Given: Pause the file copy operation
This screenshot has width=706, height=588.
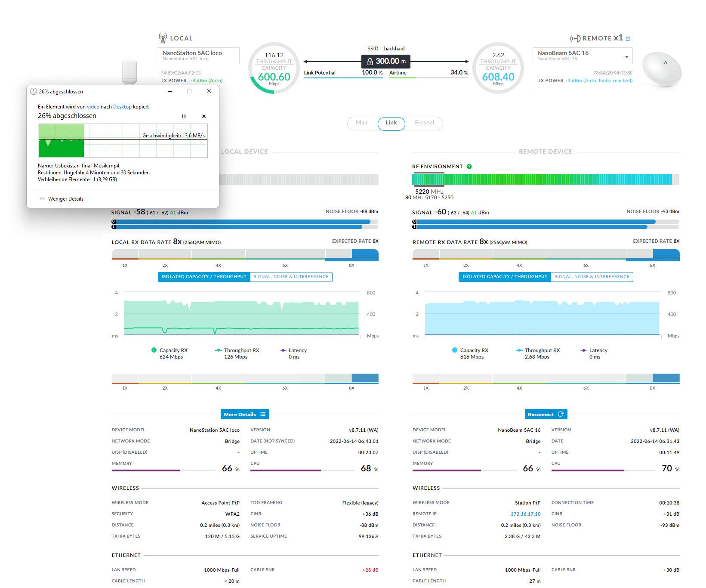Looking at the screenshot, I should pos(184,116).
